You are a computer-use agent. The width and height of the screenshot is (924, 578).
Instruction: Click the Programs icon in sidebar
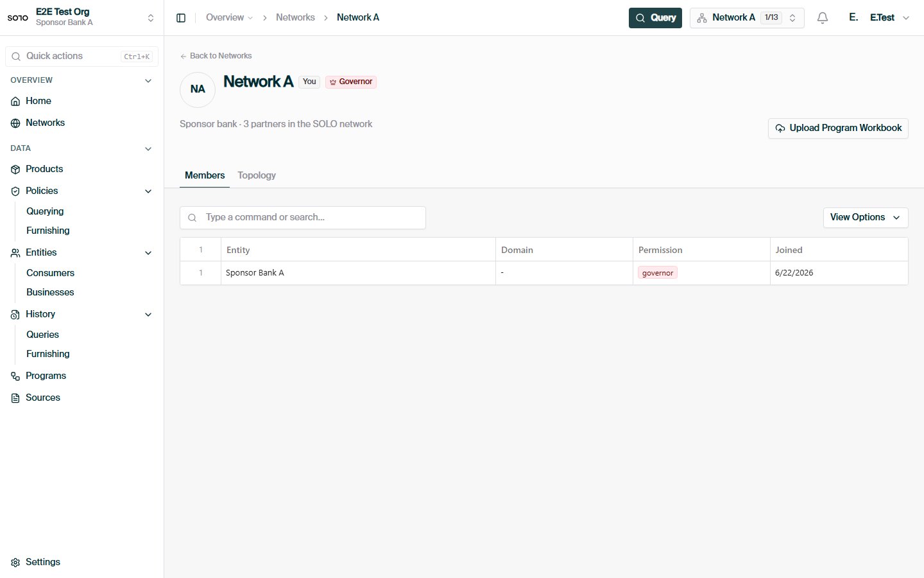coord(15,376)
